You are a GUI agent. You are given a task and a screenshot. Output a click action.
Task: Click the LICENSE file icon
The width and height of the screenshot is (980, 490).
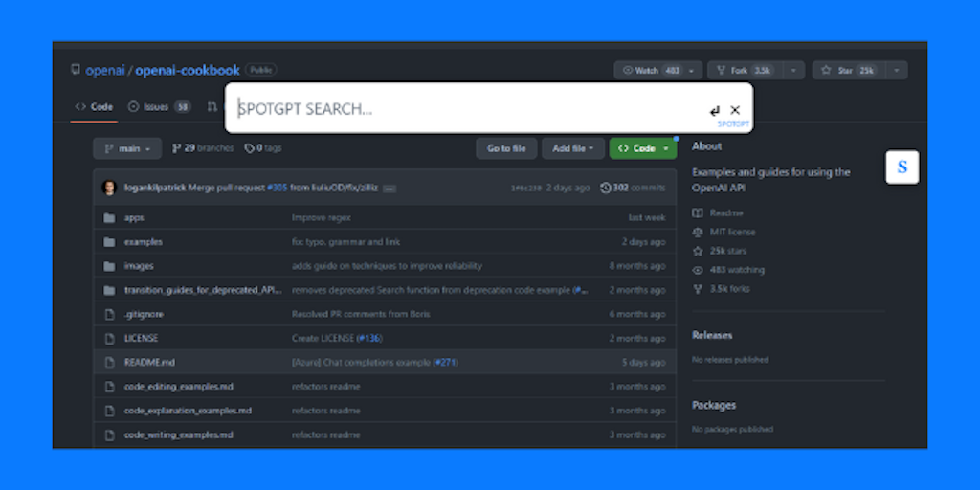coord(109,338)
